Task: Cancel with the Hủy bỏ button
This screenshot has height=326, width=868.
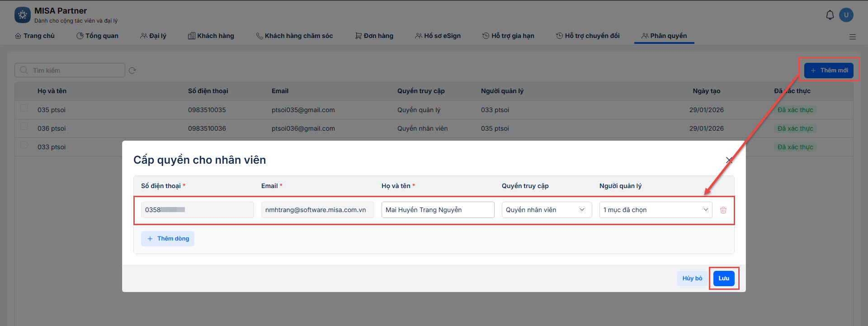Action: [x=692, y=279]
